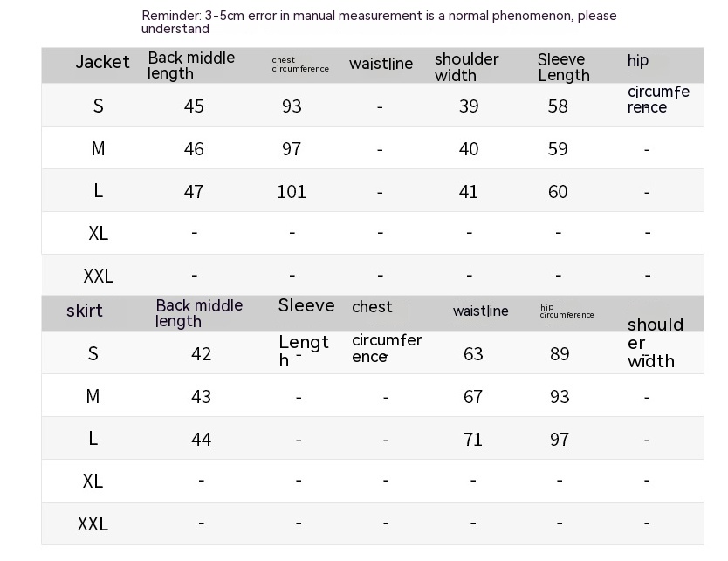Click the skirt table header label

(x=84, y=311)
